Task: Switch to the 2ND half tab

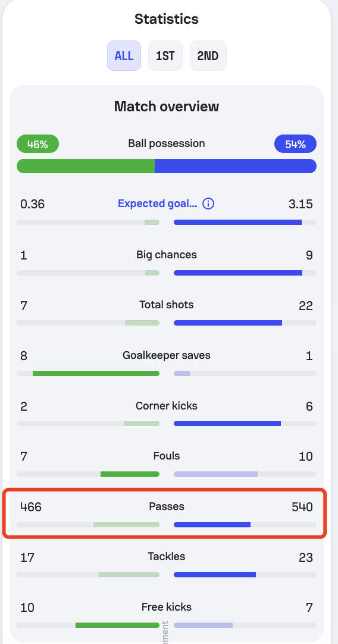Action: 208,56
